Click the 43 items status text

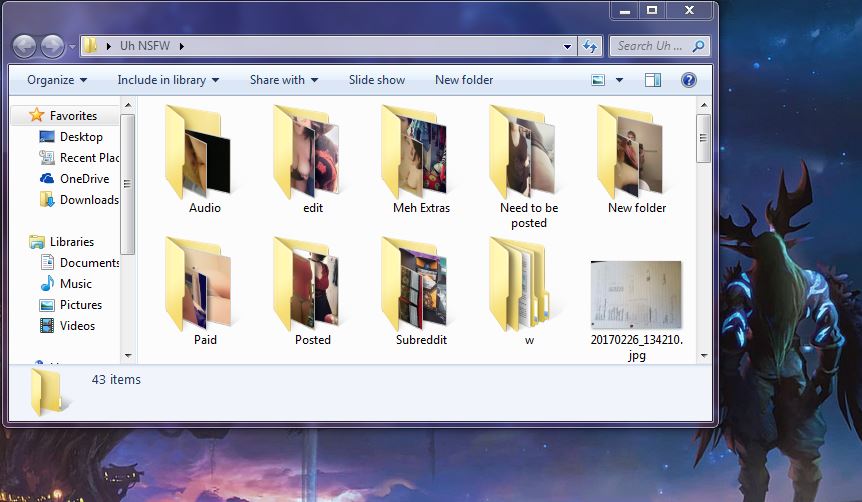[116, 380]
